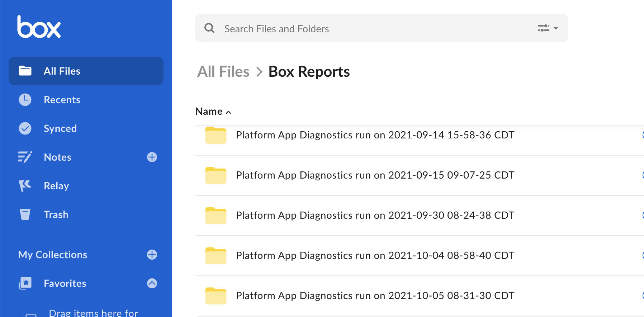644x317 pixels.
Task: Click My Collections heading
Action: (53, 255)
